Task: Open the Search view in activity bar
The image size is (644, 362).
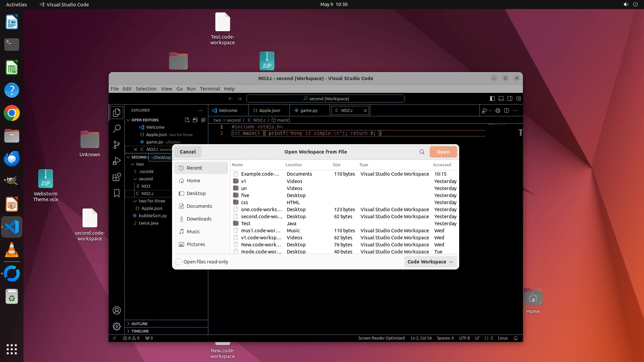Action: tap(117, 128)
